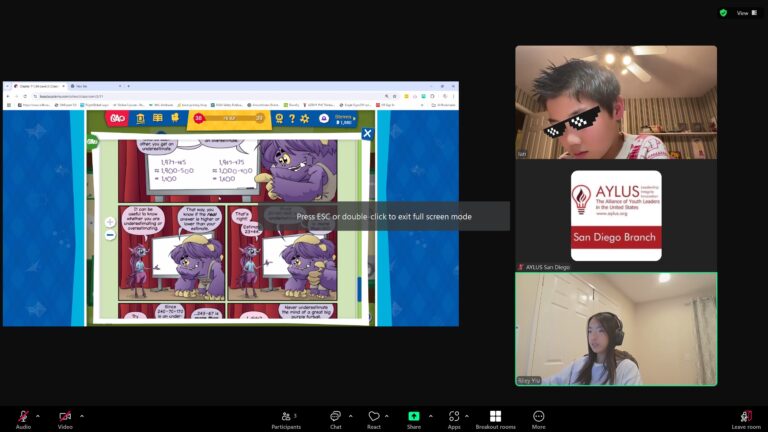Open the building icon in game toolbar
This screenshot has width=768, height=432.
coord(140,118)
